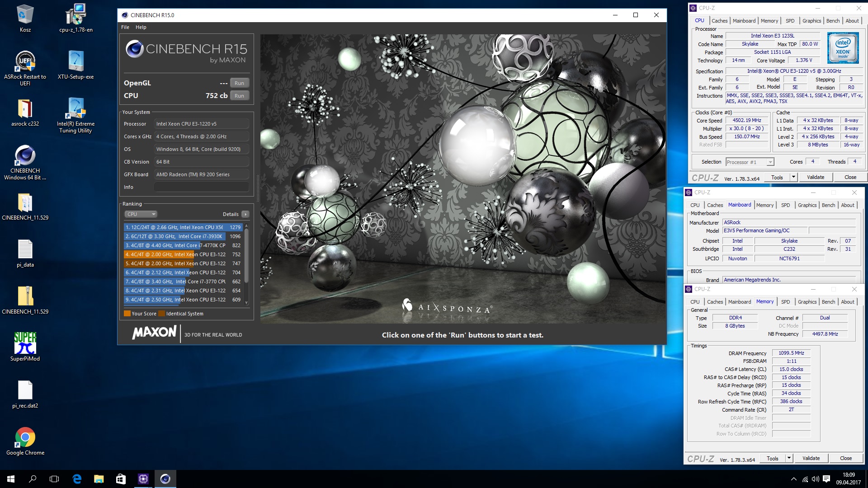Show hidden system tray icons
868x488 pixels.
pos(793,479)
